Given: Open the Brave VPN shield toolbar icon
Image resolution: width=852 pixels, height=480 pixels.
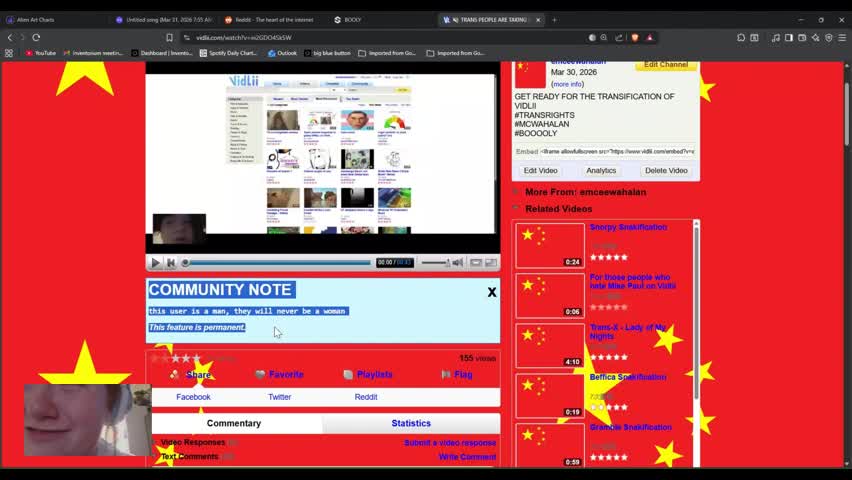Looking at the screenshot, I should 829,38.
